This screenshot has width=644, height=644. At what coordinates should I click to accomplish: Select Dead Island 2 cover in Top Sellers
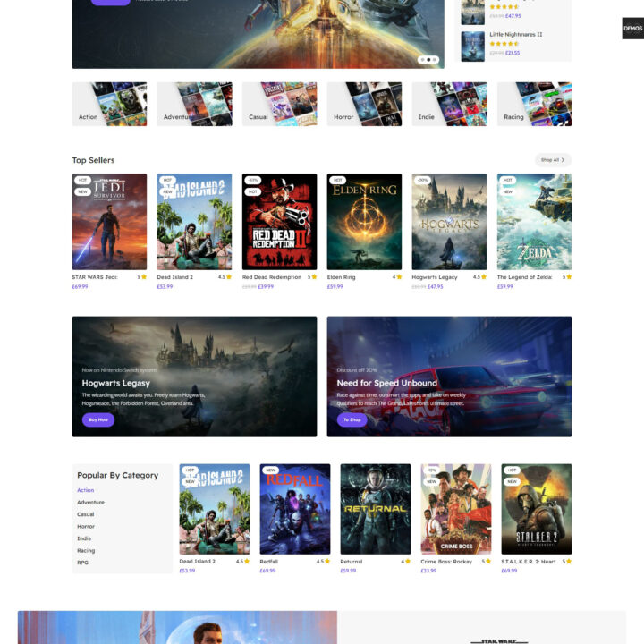tap(194, 222)
